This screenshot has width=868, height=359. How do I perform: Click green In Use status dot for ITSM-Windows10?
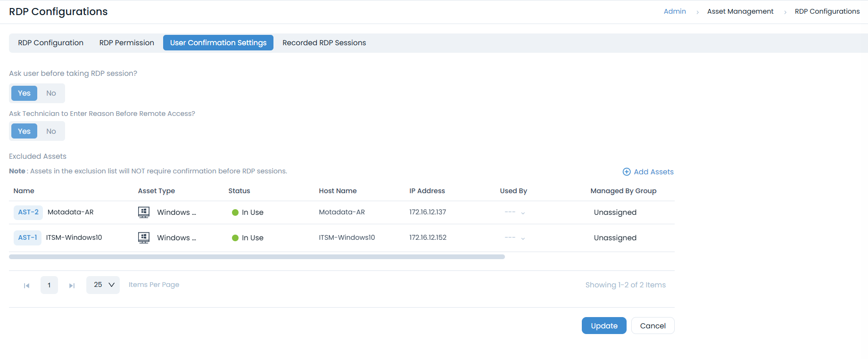pos(235,238)
